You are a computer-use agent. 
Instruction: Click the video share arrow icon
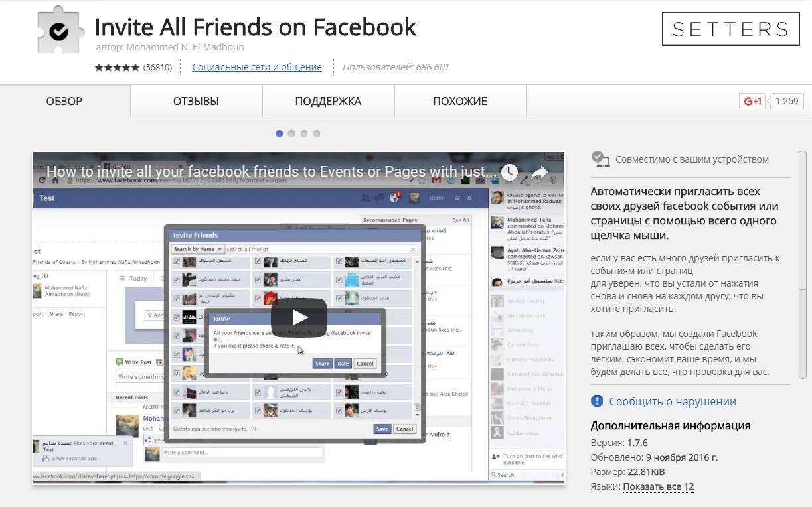click(540, 173)
